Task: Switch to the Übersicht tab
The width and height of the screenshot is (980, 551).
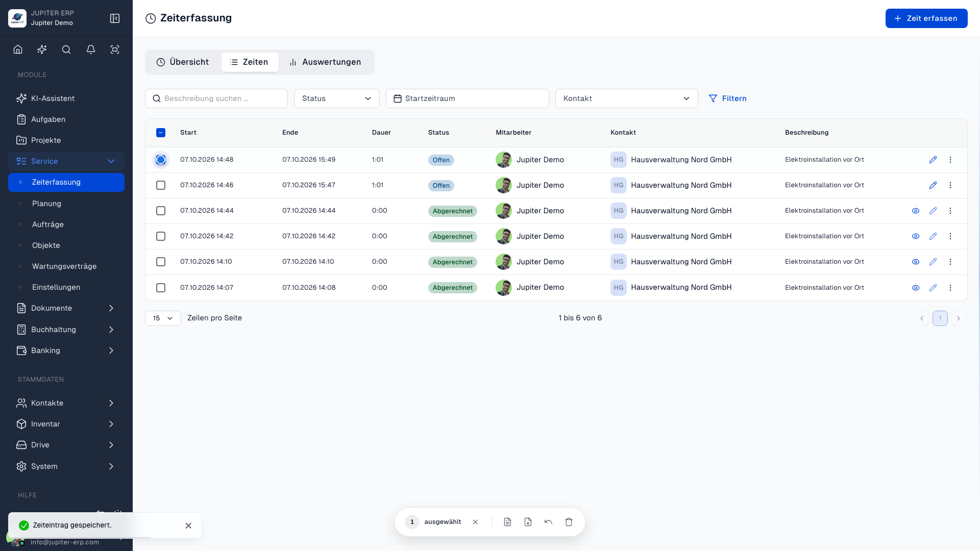Action: 183,62
